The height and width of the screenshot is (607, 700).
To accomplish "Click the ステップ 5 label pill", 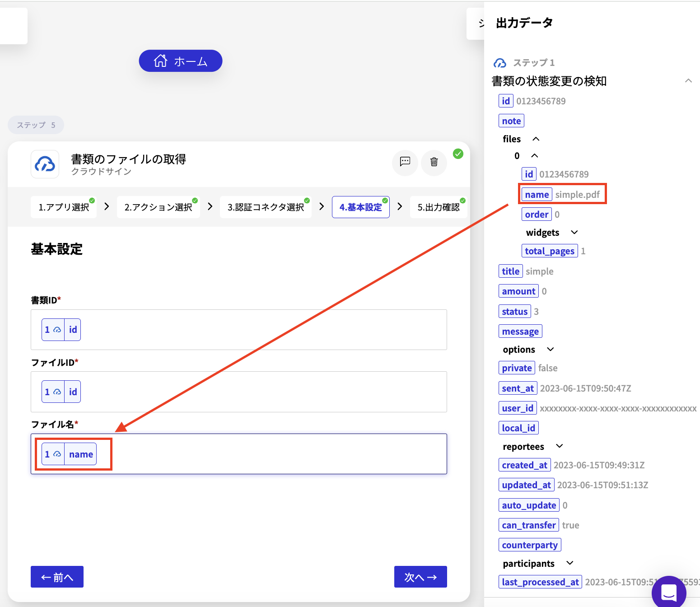I will 36,125.
